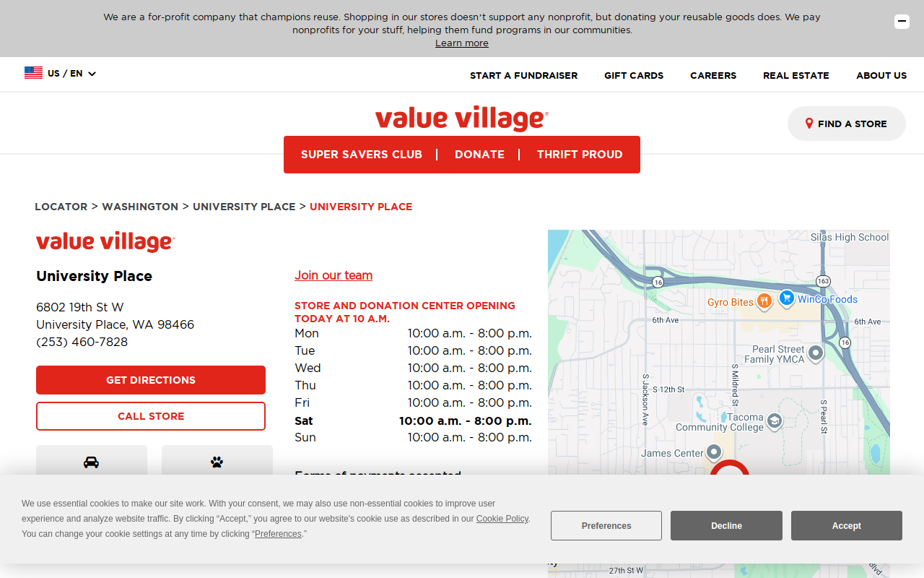Click the Saturday hours row

(413, 420)
